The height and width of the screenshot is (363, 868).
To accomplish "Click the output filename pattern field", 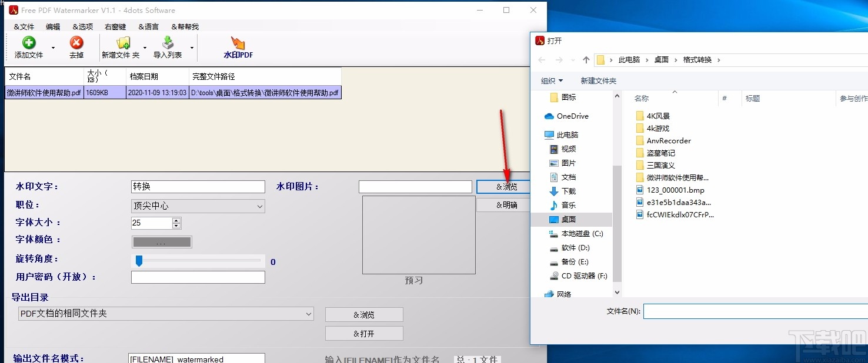I will pyautogui.click(x=196, y=359).
